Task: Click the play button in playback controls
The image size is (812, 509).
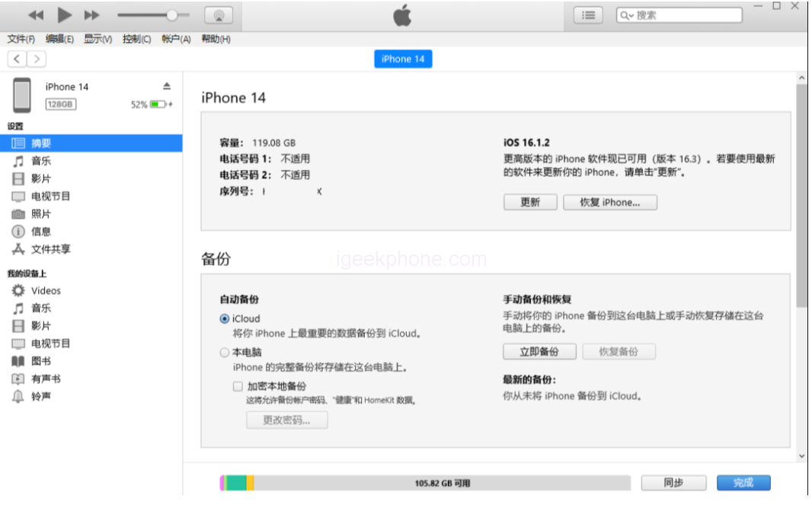Action: (x=65, y=15)
